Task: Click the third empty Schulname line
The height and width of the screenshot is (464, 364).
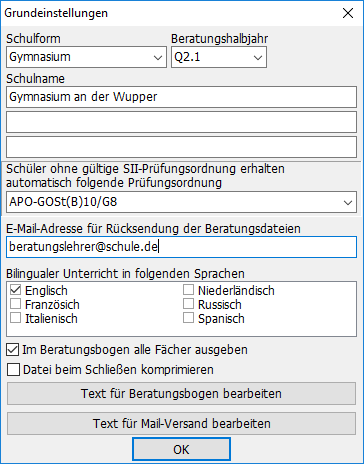Action: coord(181,147)
